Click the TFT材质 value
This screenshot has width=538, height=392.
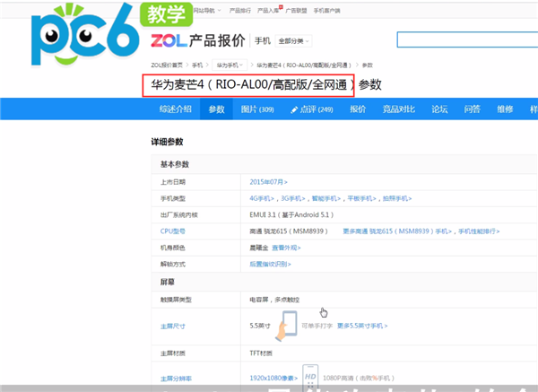point(261,353)
